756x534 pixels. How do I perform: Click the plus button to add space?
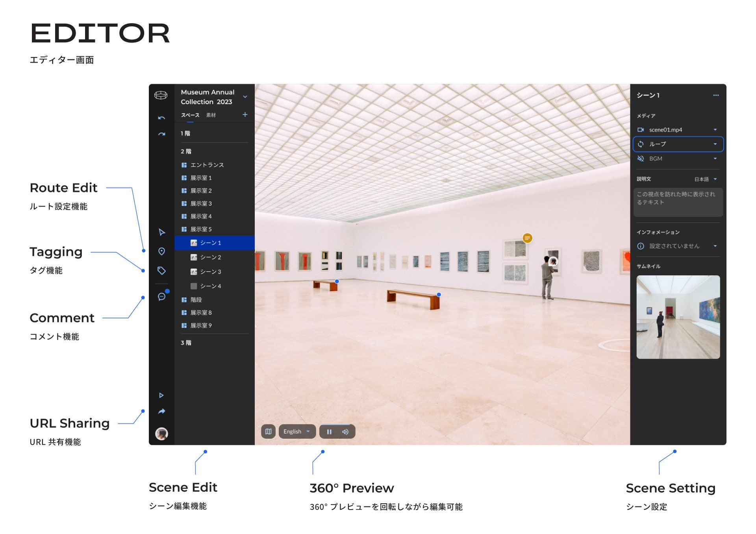click(x=245, y=115)
